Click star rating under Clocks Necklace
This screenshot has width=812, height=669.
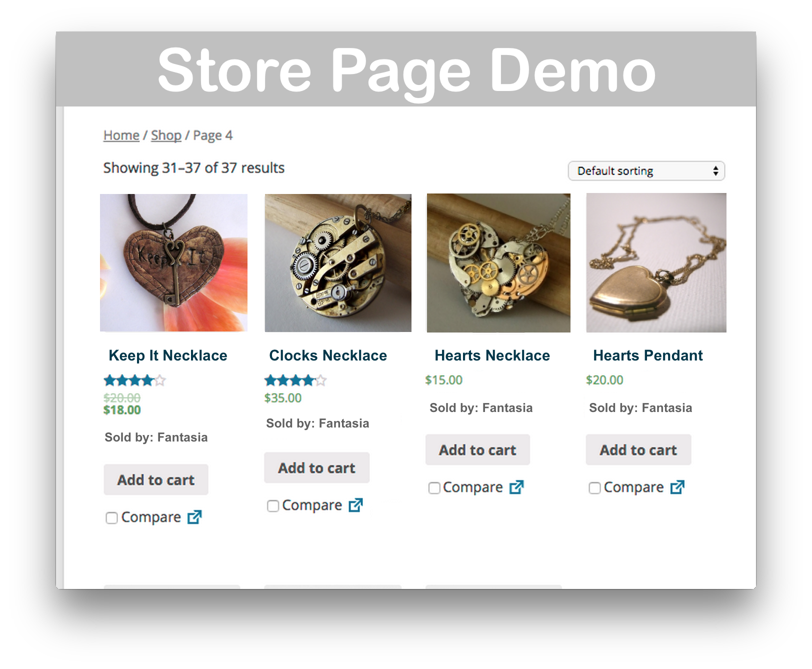coord(295,380)
